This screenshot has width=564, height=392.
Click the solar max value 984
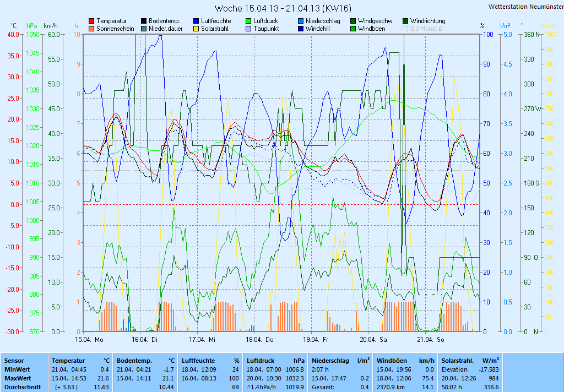pyautogui.click(x=493, y=378)
